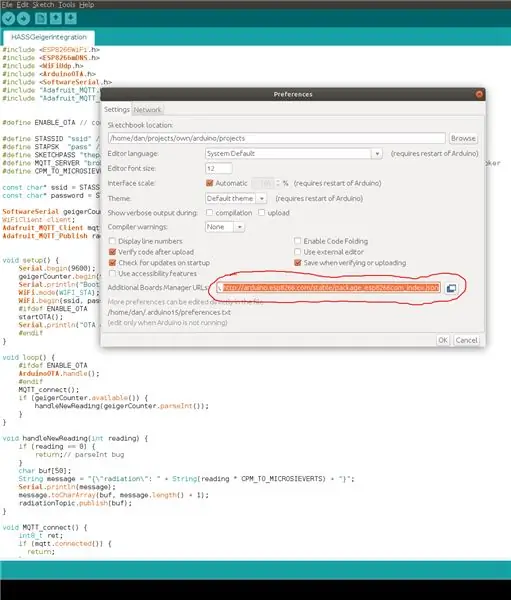Toggle Automatic interface scale checkbox
511x600 pixels.
[209, 183]
